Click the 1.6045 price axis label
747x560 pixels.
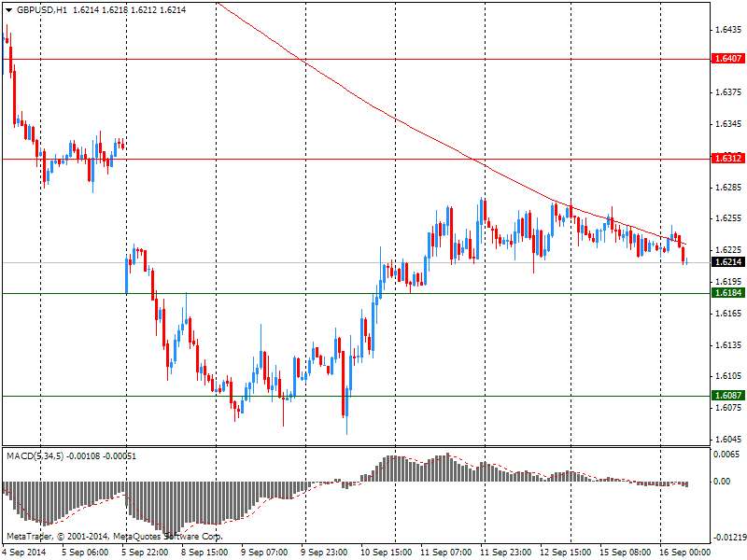[729, 439]
